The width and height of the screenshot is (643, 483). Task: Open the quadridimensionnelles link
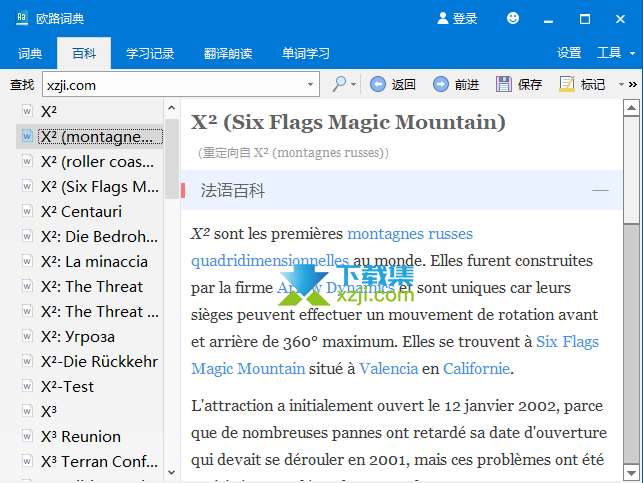pos(270,261)
